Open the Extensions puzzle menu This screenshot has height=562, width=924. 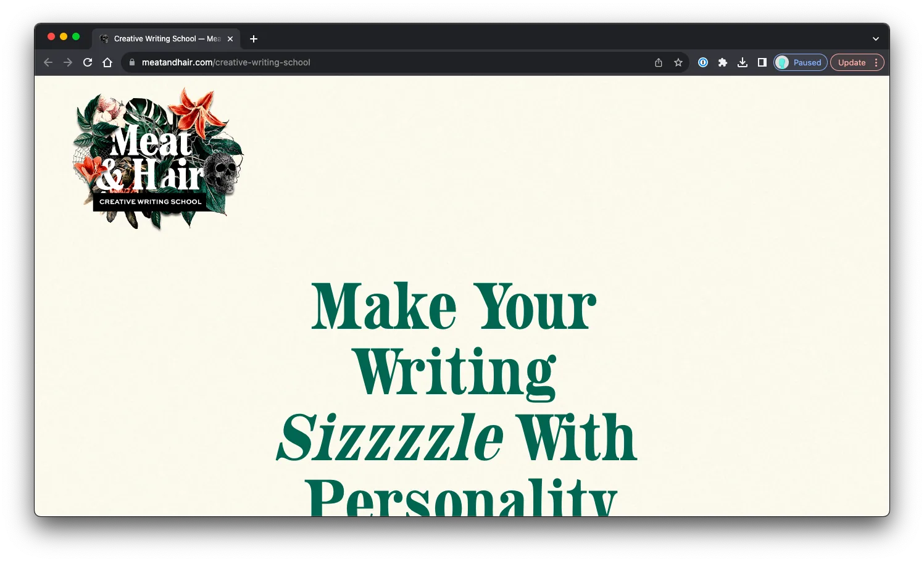(723, 62)
